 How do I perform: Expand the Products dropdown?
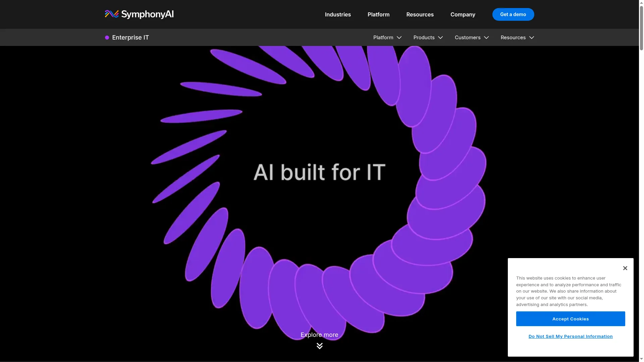click(428, 38)
